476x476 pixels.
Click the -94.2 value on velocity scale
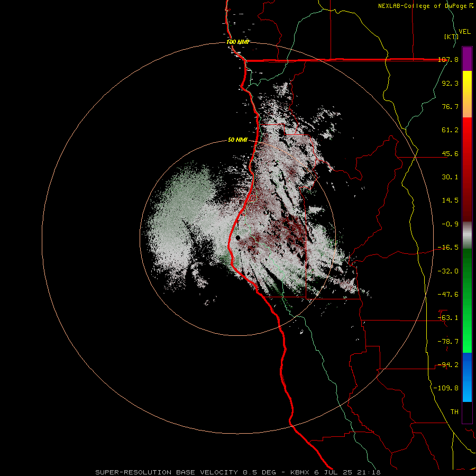[x=448, y=364]
